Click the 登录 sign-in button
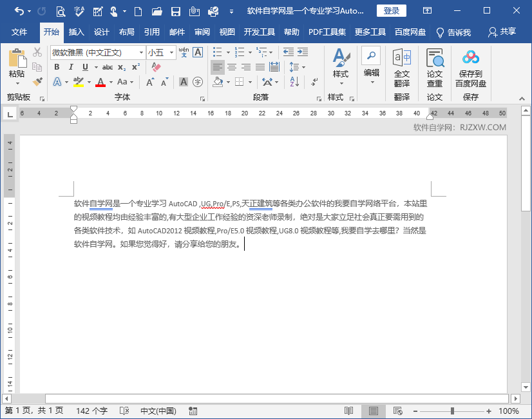 click(392, 10)
